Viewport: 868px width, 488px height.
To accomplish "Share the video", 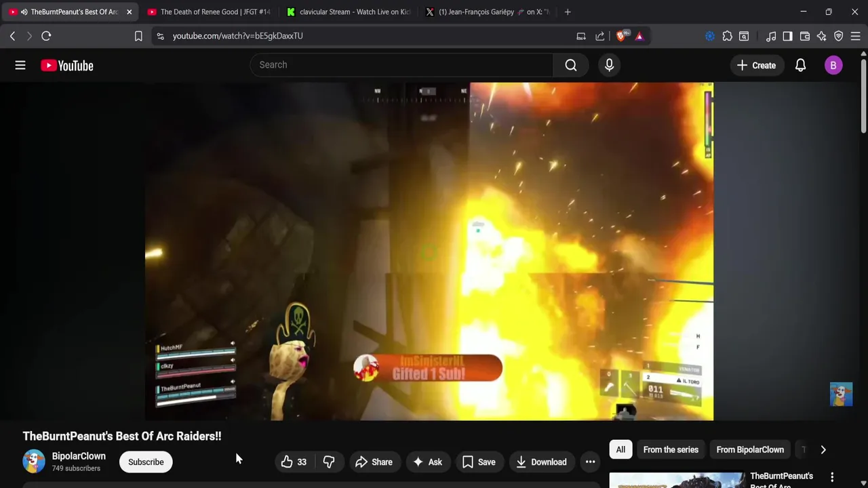I will 374,462.
